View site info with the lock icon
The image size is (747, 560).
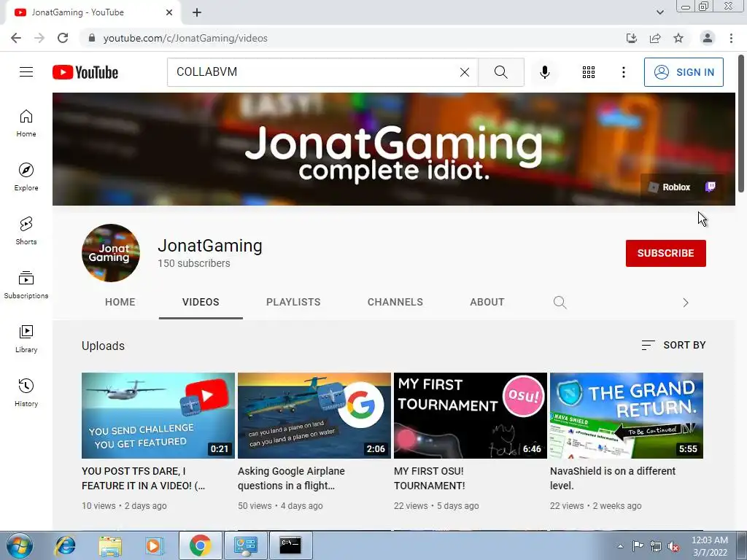(92, 38)
